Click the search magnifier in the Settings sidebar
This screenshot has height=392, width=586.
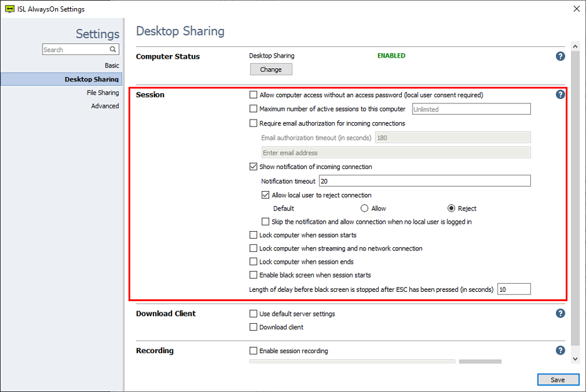[111, 49]
